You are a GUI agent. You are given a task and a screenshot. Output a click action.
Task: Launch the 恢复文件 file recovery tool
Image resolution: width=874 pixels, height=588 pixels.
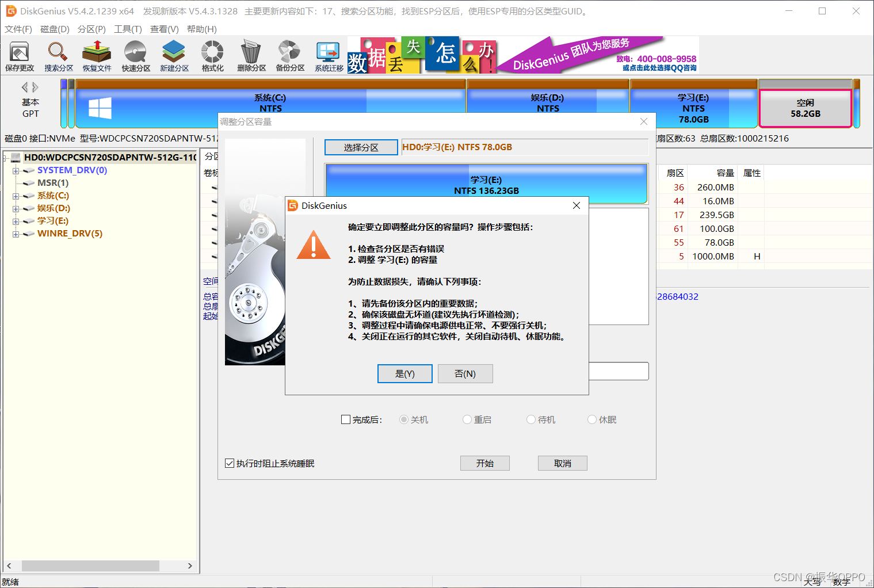[x=97, y=56]
